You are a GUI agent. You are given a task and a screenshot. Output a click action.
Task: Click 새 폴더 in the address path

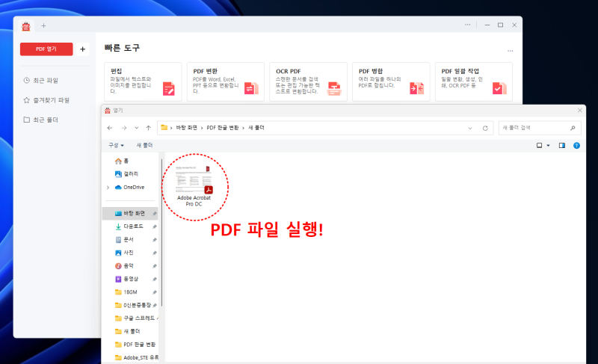coord(256,128)
